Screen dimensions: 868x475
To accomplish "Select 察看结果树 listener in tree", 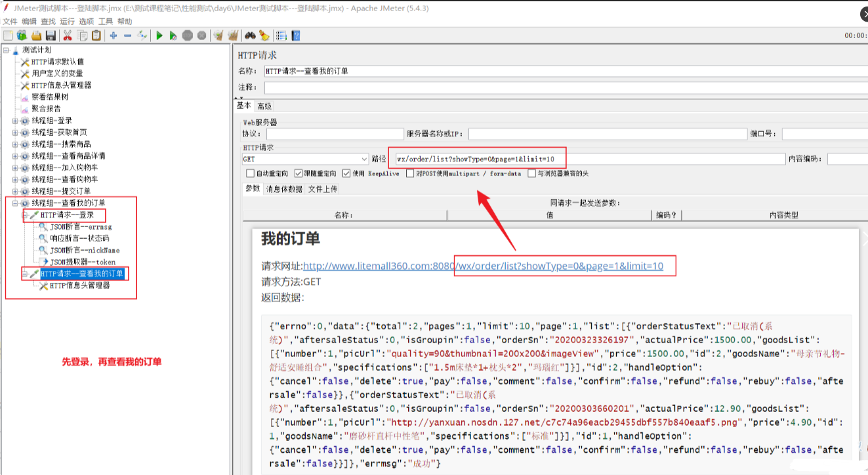I will pyautogui.click(x=49, y=97).
